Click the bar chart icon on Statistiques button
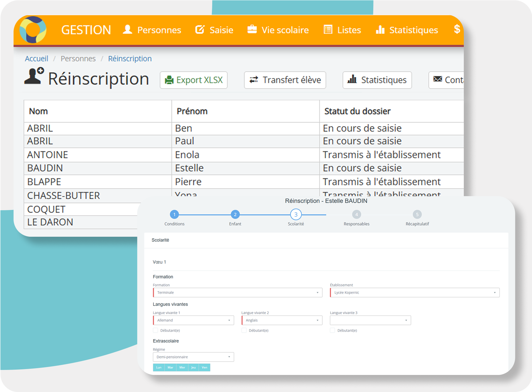This screenshot has height=392, width=532. point(352,79)
